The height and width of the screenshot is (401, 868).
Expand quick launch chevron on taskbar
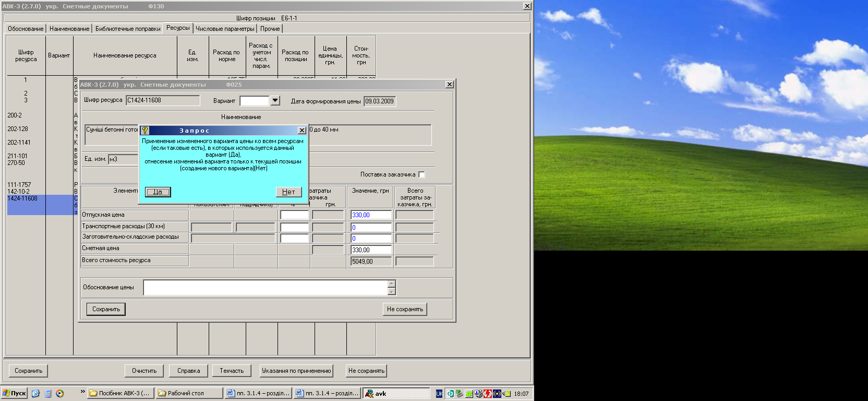point(82,392)
